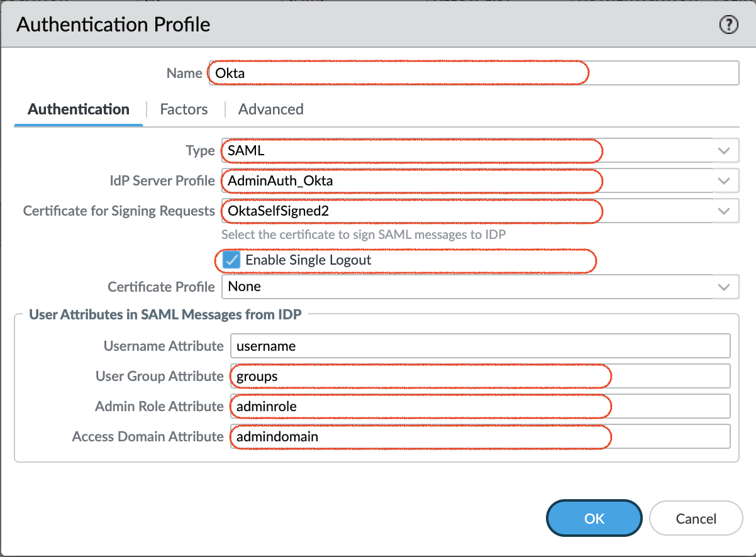
Task: Edit the User Group Attribute field
Action: click(x=481, y=376)
